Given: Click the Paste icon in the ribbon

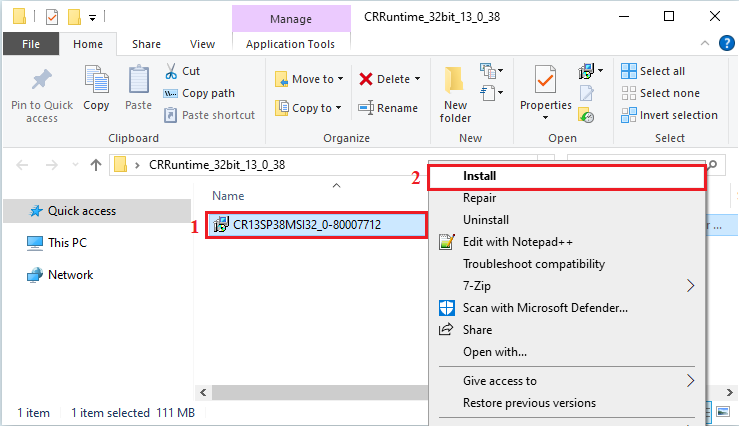Looking at the screenshot, I should pos(138,80).
